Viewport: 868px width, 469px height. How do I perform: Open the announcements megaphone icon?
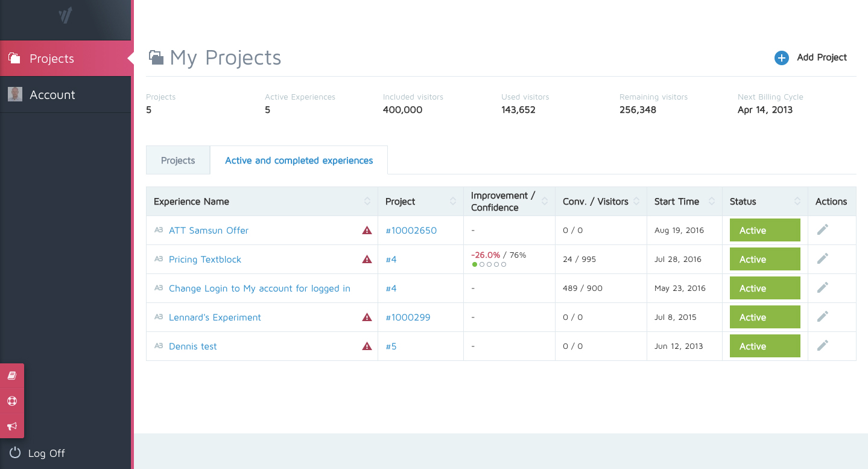(x=11, y=426)
